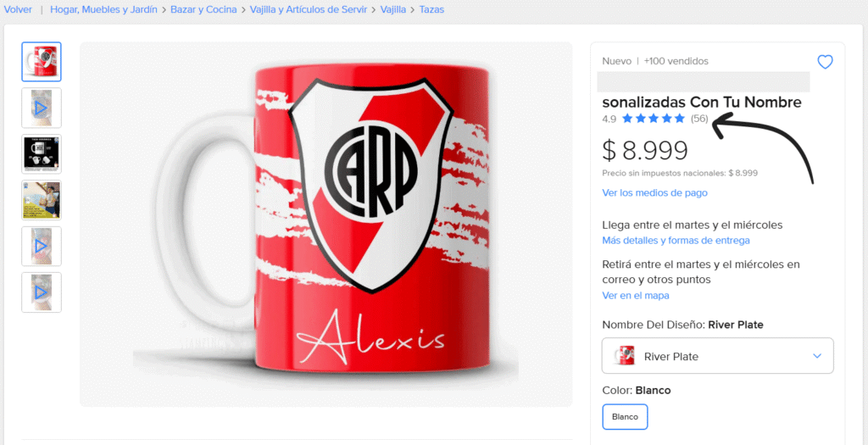Viewport: 868px width, 445px height.
Task: Open Vajilla y Artículos de Servir breadcrumb
Action: pyautogui.click(x=309, y=9)
